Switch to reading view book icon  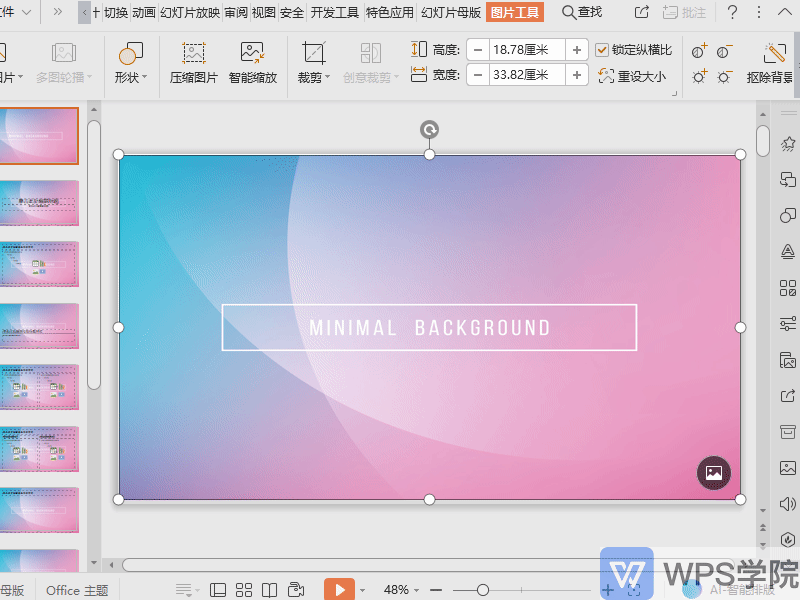[x=269, y=590]
